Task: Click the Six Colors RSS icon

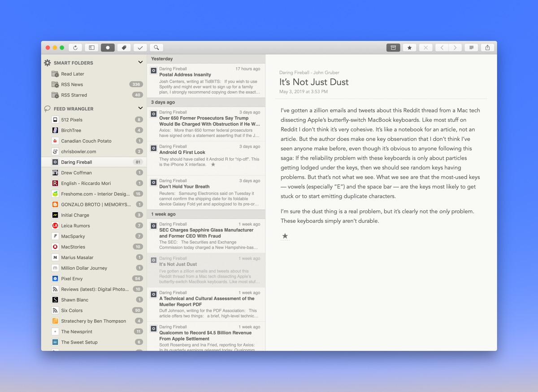Action: pos(55,310)
